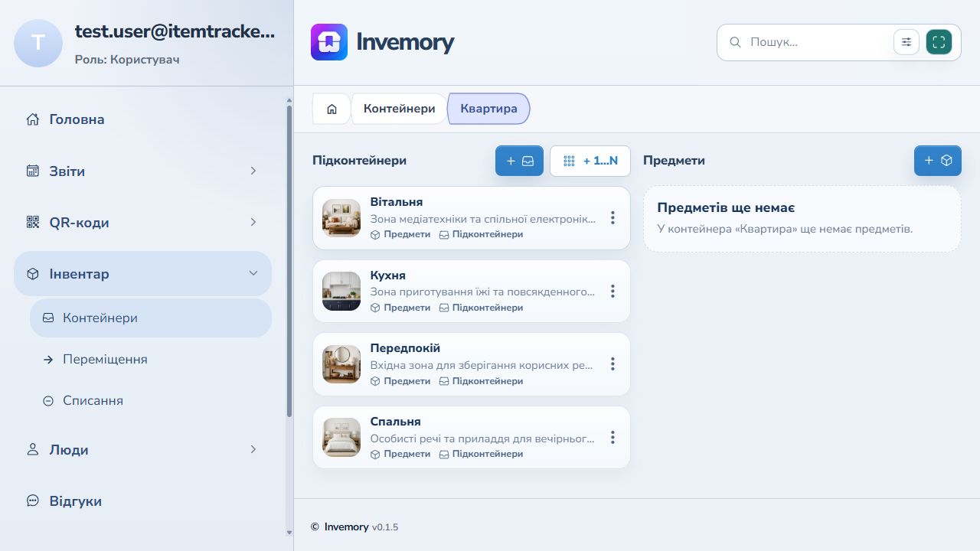Click the Квартира breadcrumb
Viewport: 980px width, 551px height.
pos(488,109)
